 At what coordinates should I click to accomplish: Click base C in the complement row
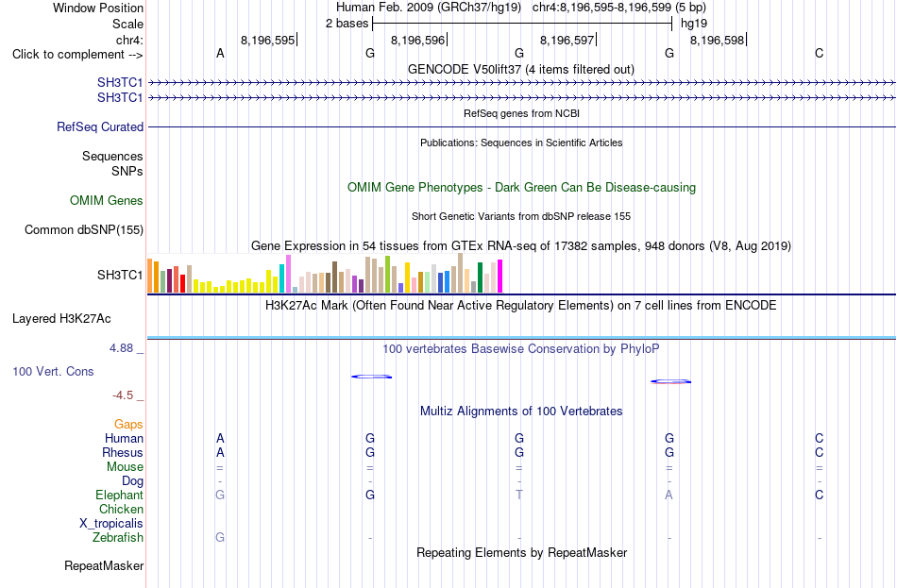click(x=820, y=53)
